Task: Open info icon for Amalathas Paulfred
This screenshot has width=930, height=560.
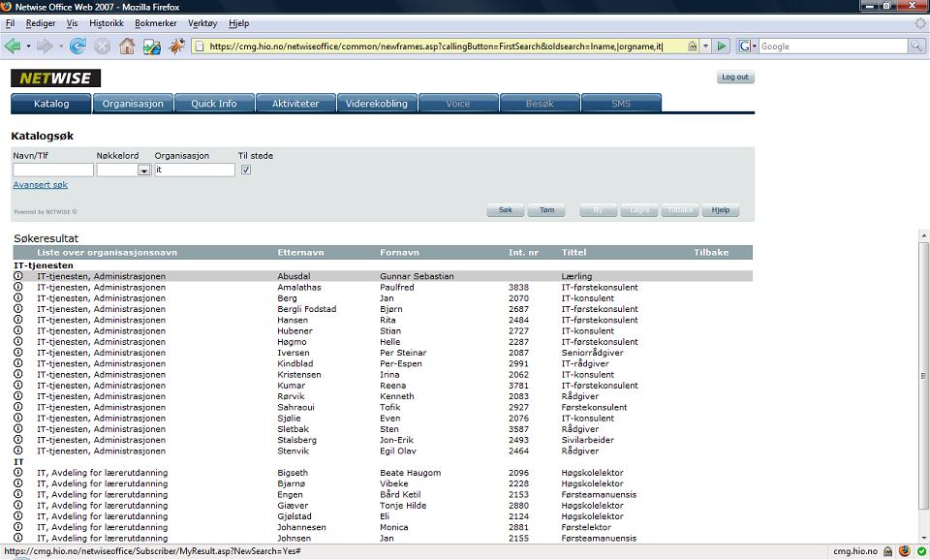Action: (18, 287)
